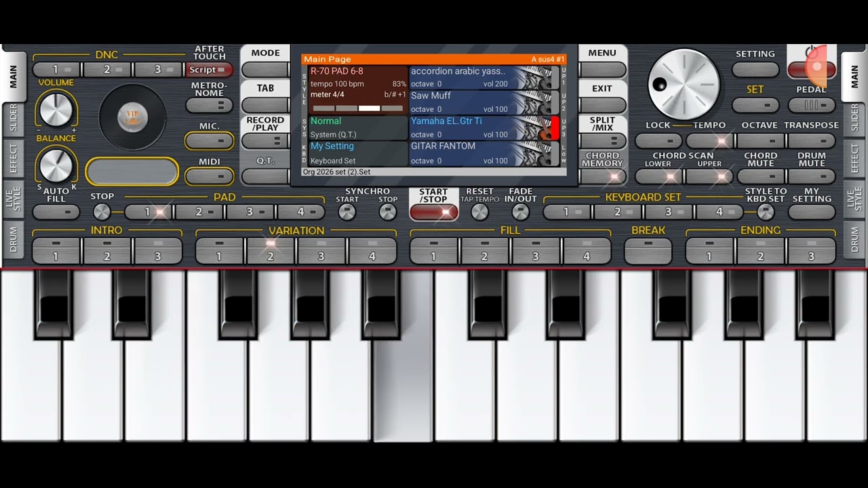The width and height of the screenshot is (868, 488).
Task: Adjust the Balance knob
Action: (56, 166)
